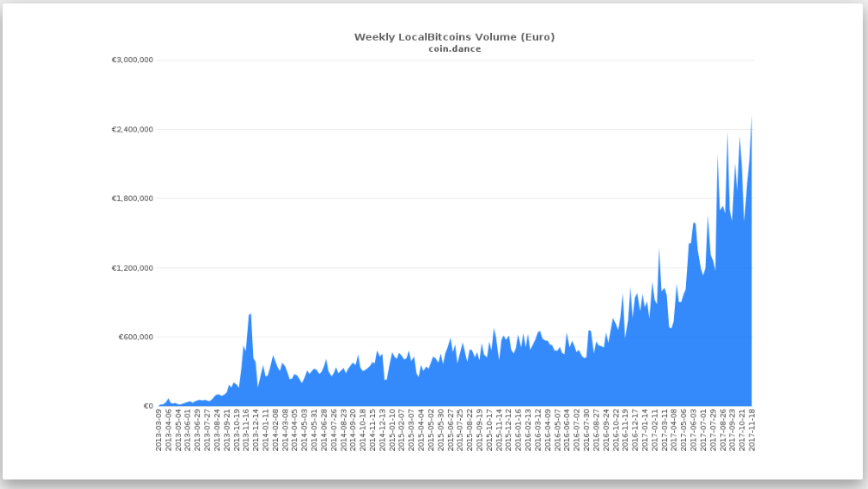Click the €2,400,000 y-axis label
This screenshot has height=489, width=868.
tap(133, 130)
